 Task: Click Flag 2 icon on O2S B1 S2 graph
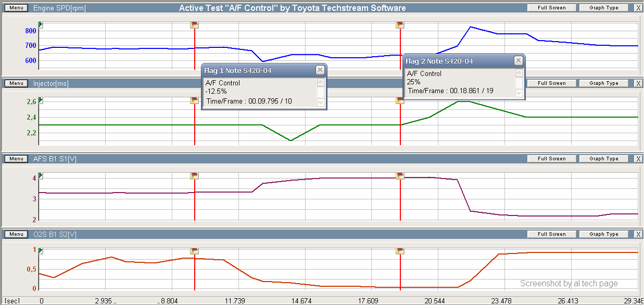(400, 251)
